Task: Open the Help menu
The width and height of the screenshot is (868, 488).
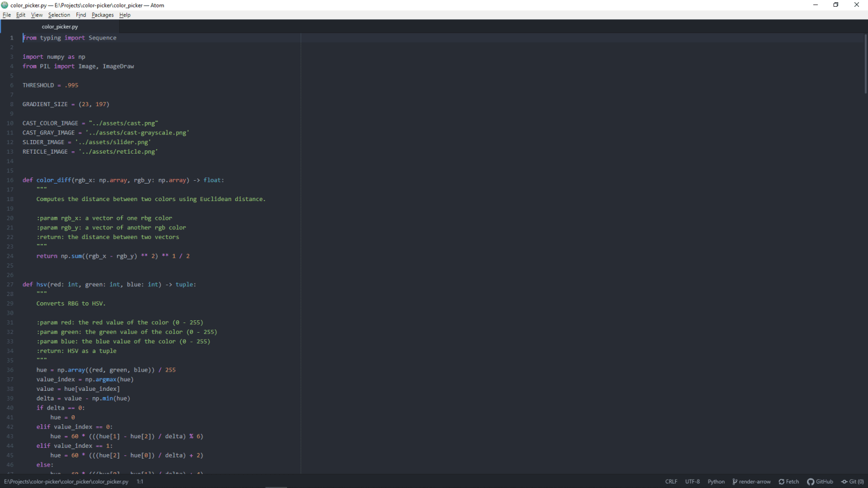Action: (125, 15)
